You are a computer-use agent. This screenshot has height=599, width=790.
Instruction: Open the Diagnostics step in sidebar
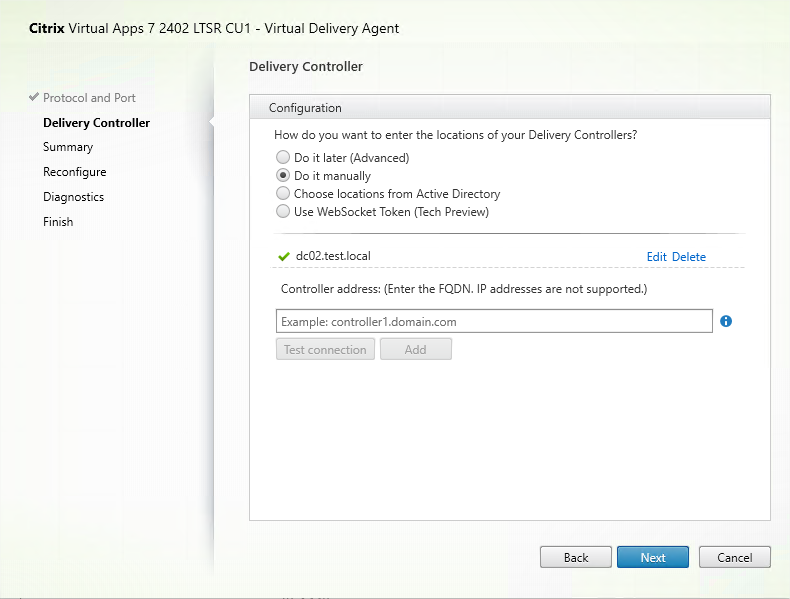coord(74,197)
